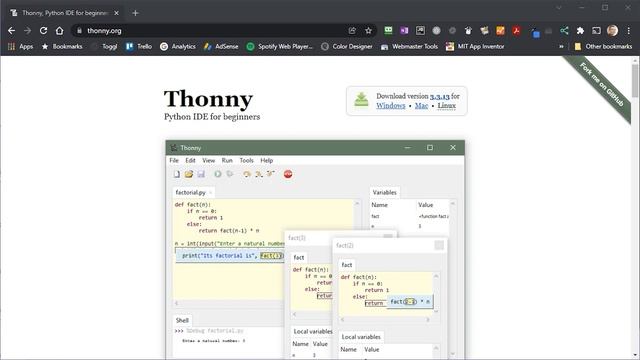Open the Bookmarks star folder
Screen dimensions: 640x360
(62, 47)
